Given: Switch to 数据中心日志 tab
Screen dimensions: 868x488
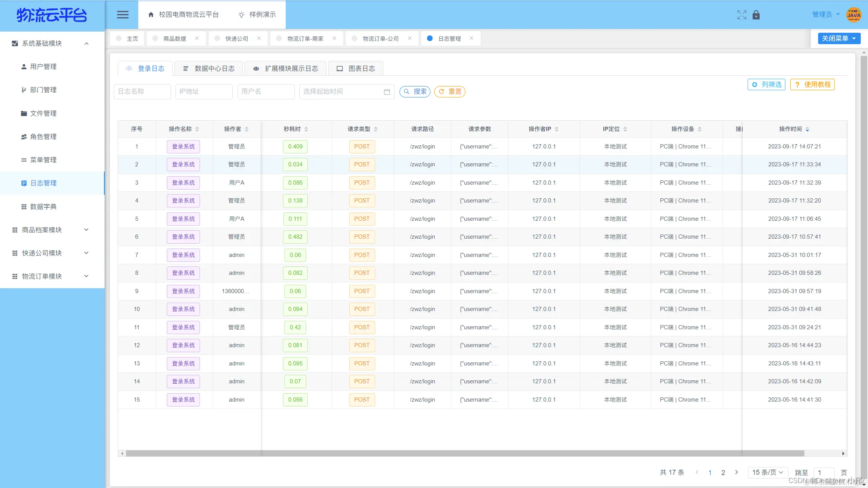Looking at the screenshot, I should click(209, 69).
